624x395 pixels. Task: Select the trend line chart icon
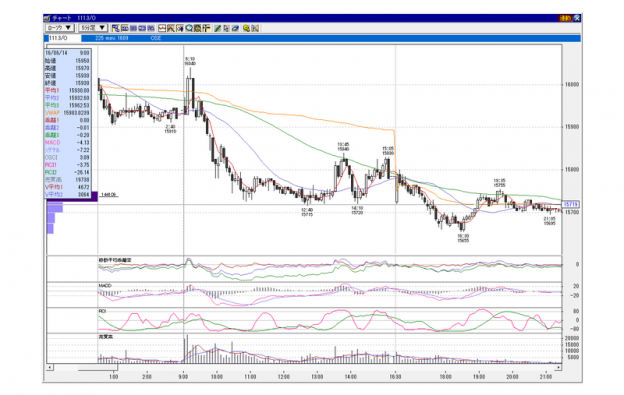(162, 28)
